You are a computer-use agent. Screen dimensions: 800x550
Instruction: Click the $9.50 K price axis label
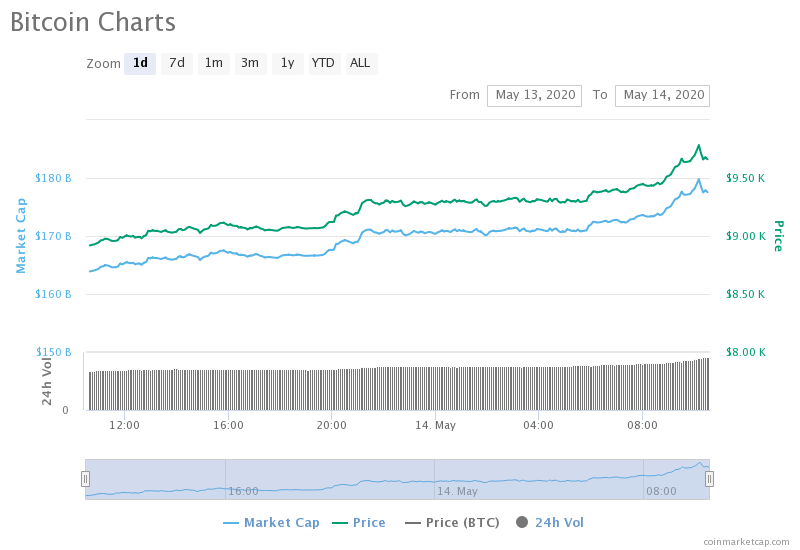[x=745, y=178]
